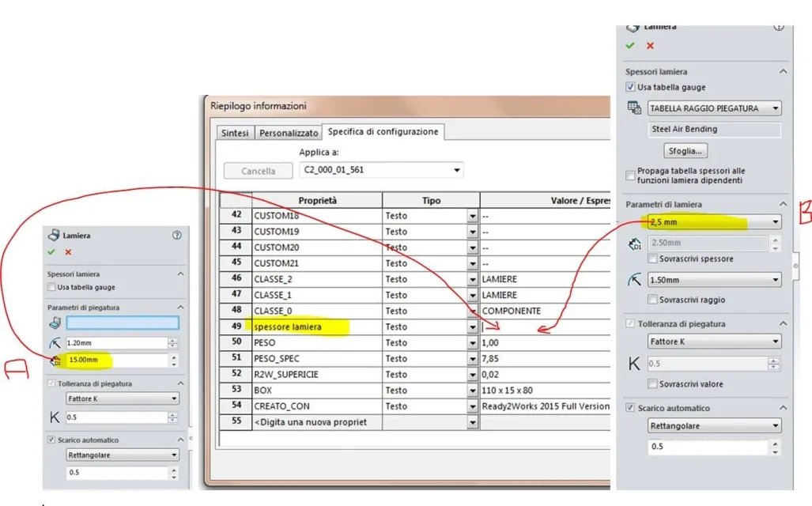Click K icon in left panel

pos(55,417)
